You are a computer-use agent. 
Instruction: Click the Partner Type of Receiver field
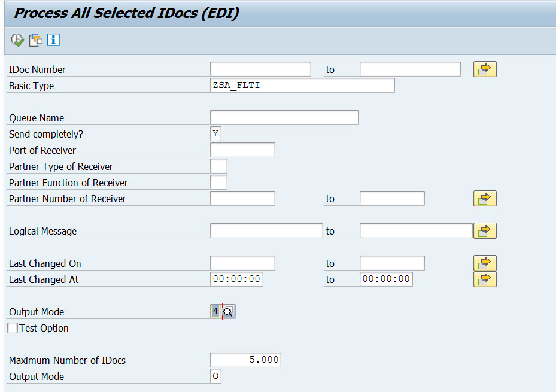pyautogui.click(x=219, y=166)
